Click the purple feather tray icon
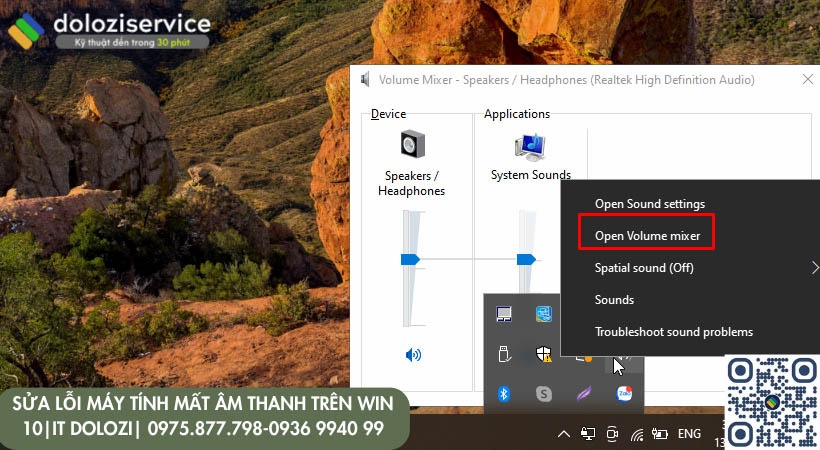Screen dimensions: 820x450 click(584, 394)
